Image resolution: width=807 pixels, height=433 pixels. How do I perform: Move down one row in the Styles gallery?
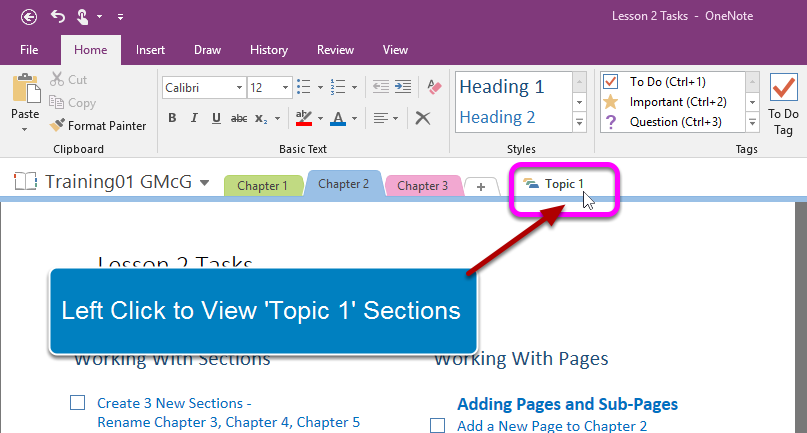tap(580, 102)
